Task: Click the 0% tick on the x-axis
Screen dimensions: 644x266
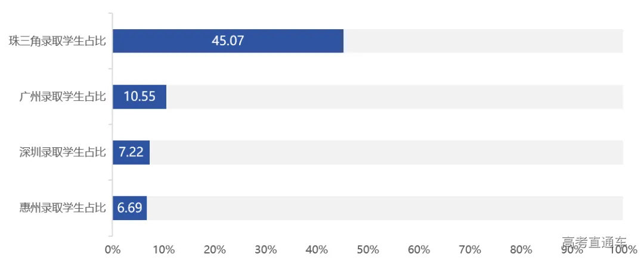Action: coord(112,249)
